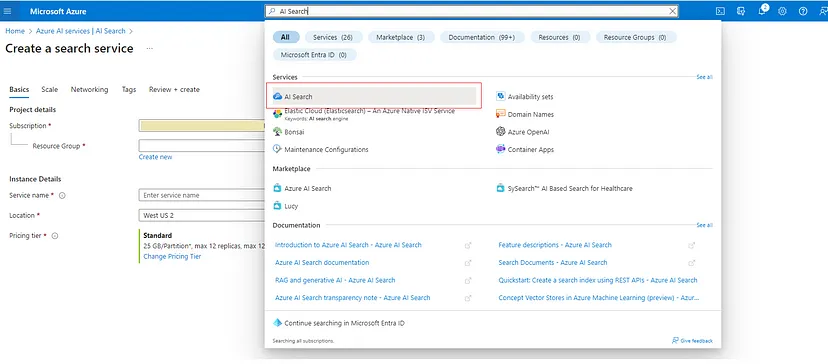This screenshot has height=364, width=828.
Task: Open the Location dropdown showing West US 2
Action: [202, 216]
